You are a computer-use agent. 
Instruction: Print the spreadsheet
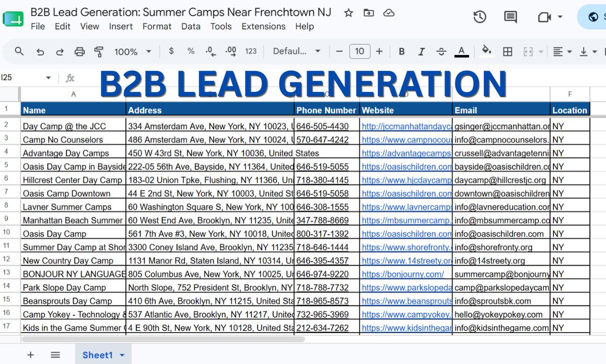tap(79, 51)
